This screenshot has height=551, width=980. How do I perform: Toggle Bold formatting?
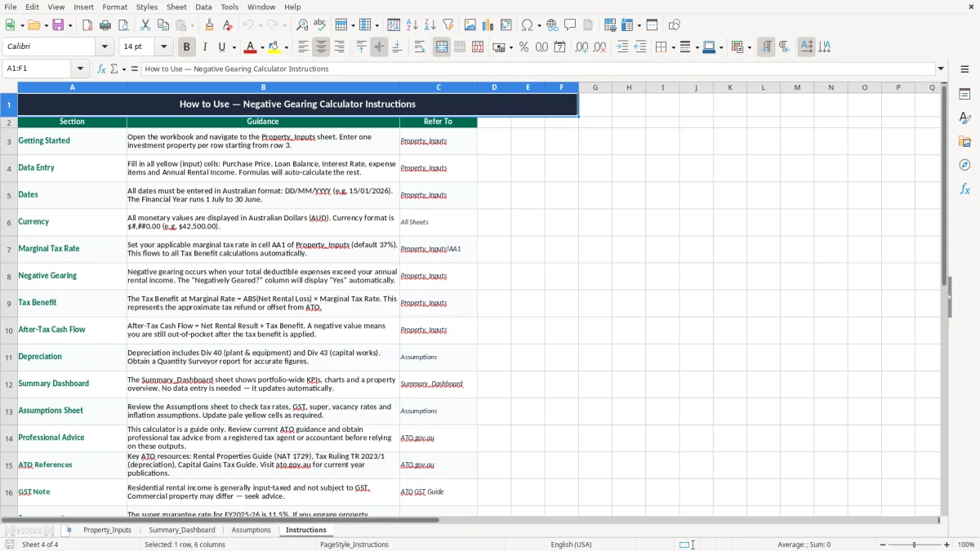click(x=186, y=47)
